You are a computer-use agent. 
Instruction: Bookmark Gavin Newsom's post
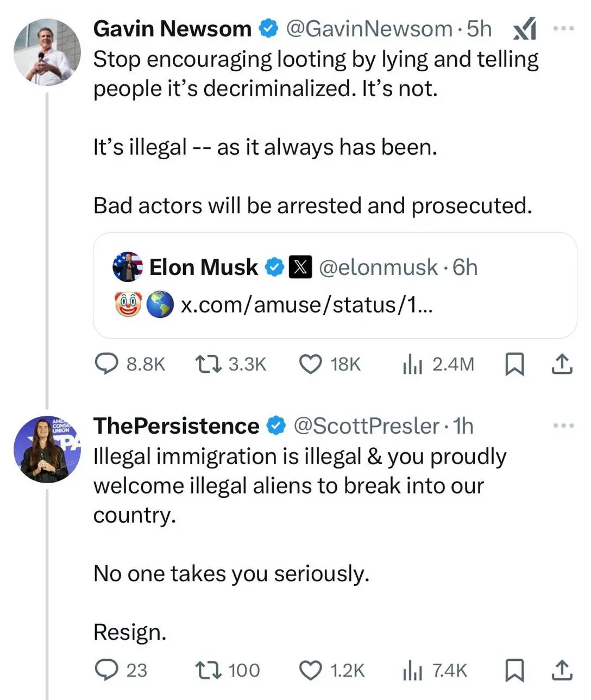514,364
